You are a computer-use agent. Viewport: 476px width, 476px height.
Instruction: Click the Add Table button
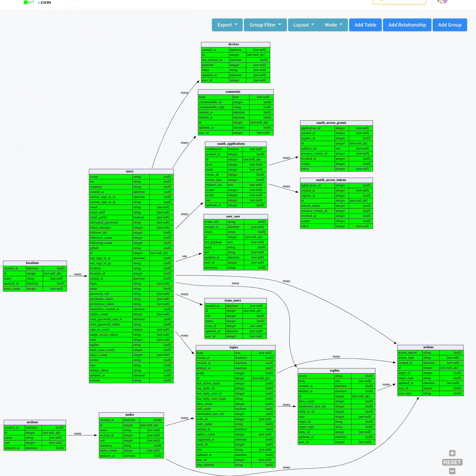click(365, 24)
